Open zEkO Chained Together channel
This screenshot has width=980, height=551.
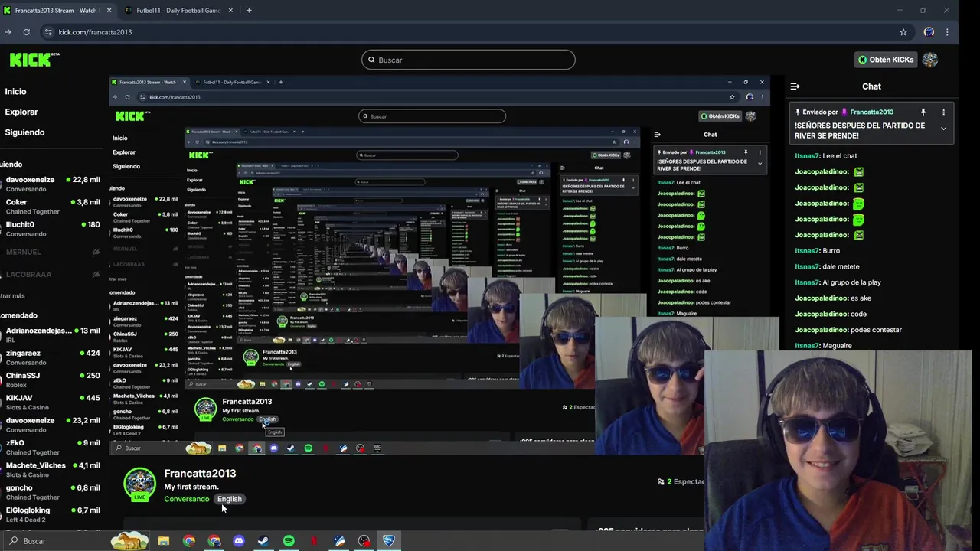[x=50, y=447]
